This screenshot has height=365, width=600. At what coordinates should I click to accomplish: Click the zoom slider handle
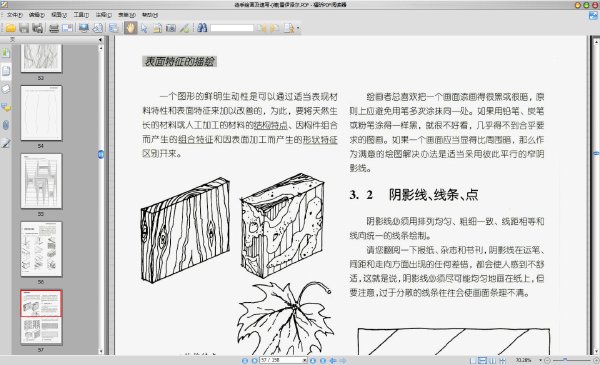point(565,360)
